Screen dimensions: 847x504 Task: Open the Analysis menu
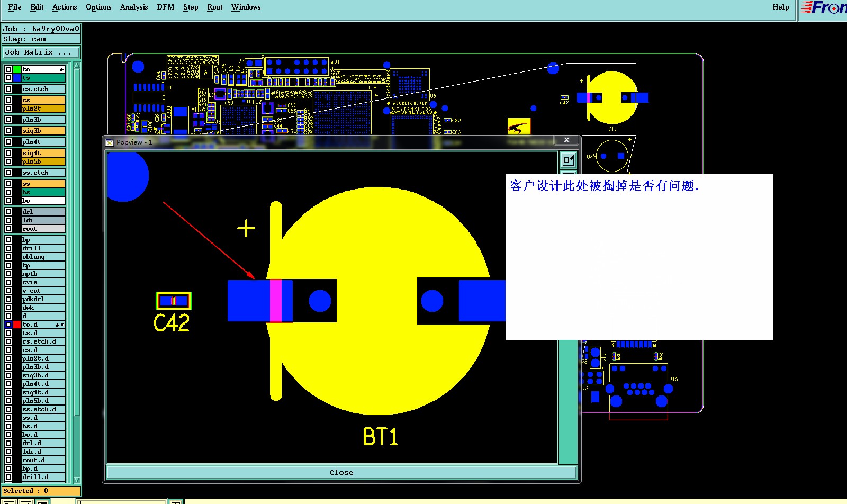(x=134, y=7)
